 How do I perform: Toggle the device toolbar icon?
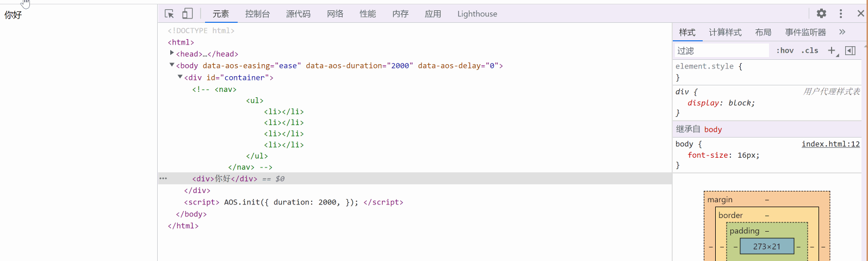[187, 14]
